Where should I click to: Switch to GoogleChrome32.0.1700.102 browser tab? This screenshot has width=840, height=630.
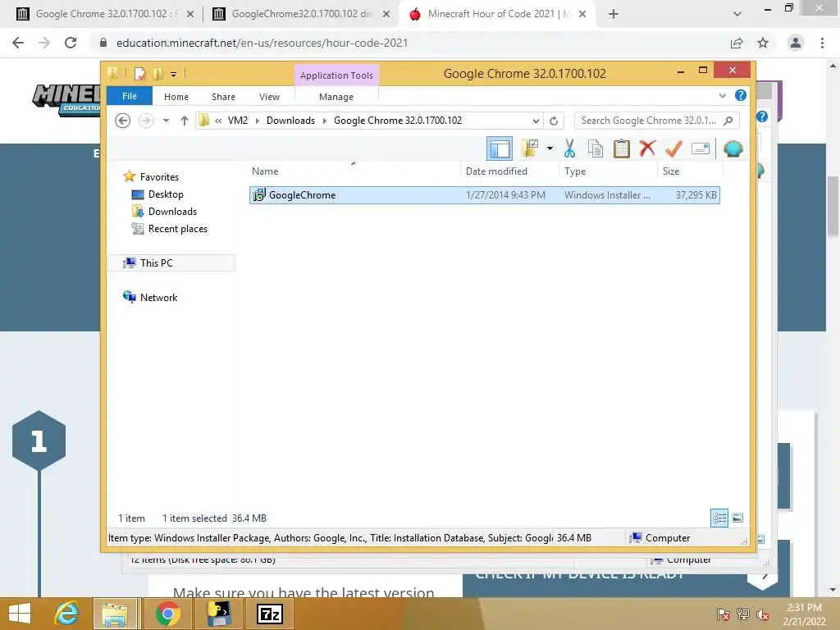tap(300, 14)
